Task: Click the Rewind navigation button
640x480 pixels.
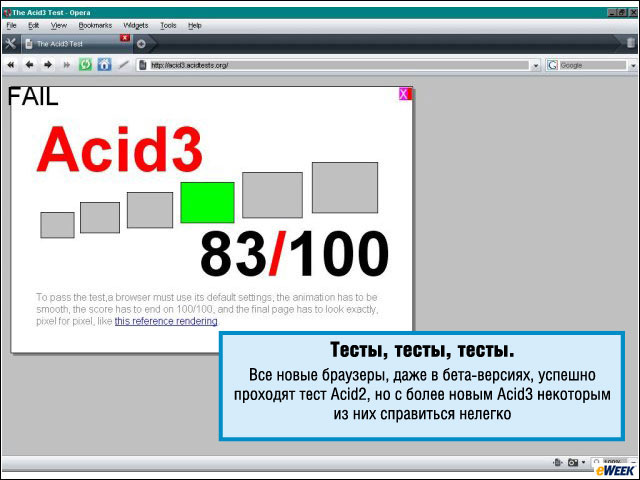Action: 11,65
